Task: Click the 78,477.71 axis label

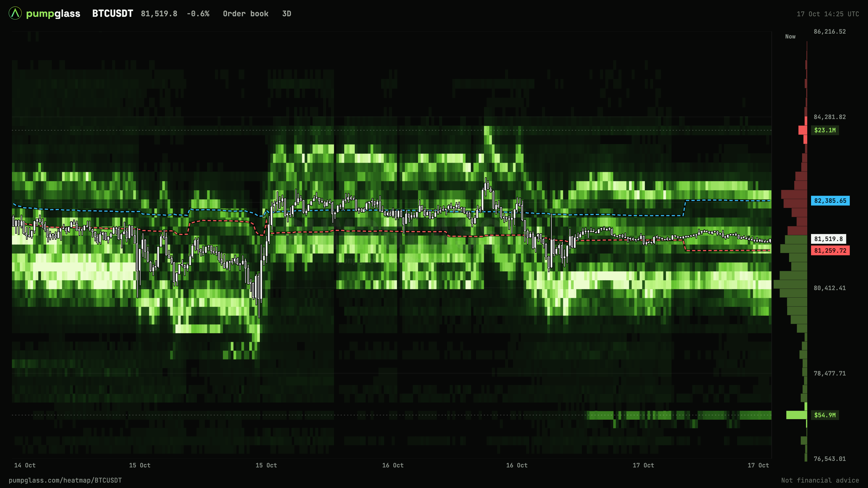Action: [829, 373]
